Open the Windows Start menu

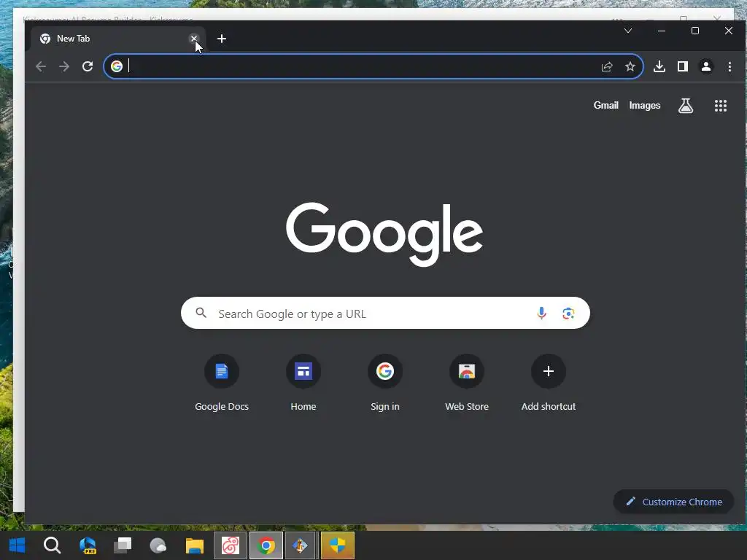[18, 545]
